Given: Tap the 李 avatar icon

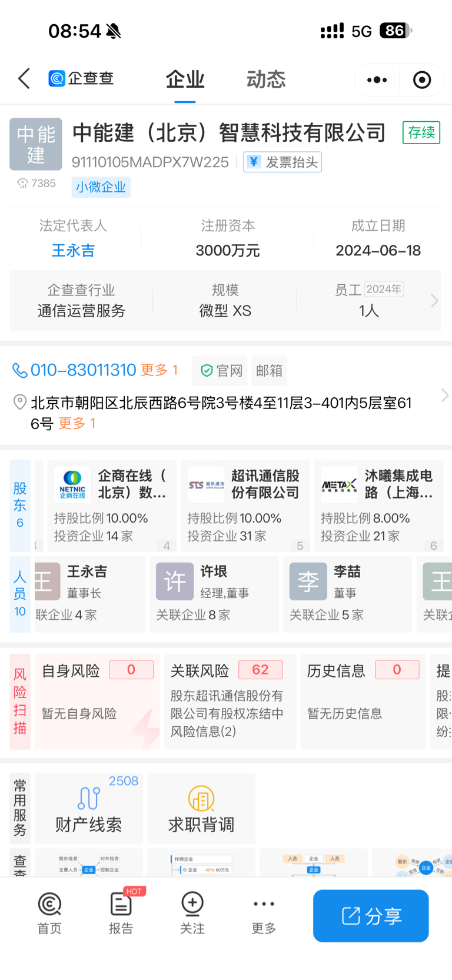Looking at the screenshot, I should [308, 582].
